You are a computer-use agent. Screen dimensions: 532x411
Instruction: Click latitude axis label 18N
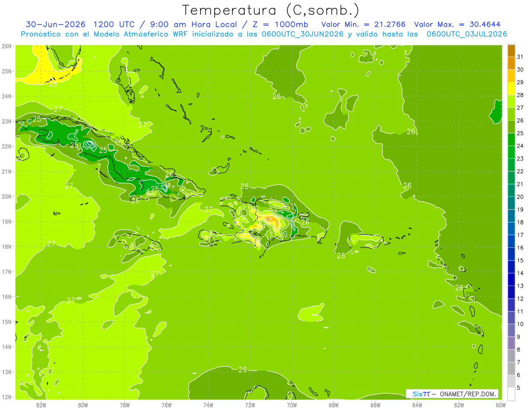click(x=7, y=247)
